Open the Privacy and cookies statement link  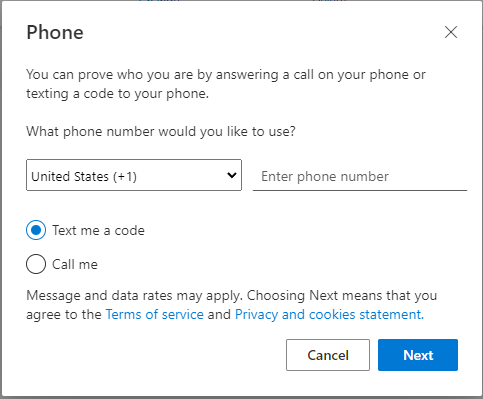pyautogui.click(x=329, y=314)
